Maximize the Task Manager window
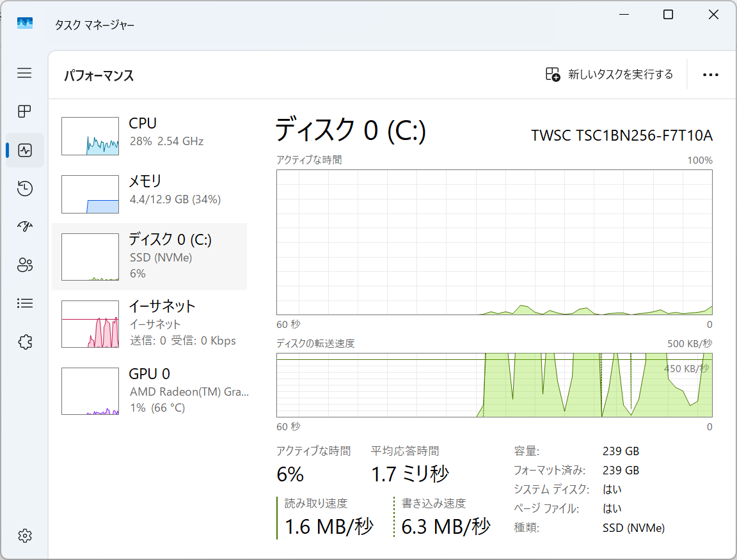Viewport: 737px width, 560px height. [x=668, y=15]
